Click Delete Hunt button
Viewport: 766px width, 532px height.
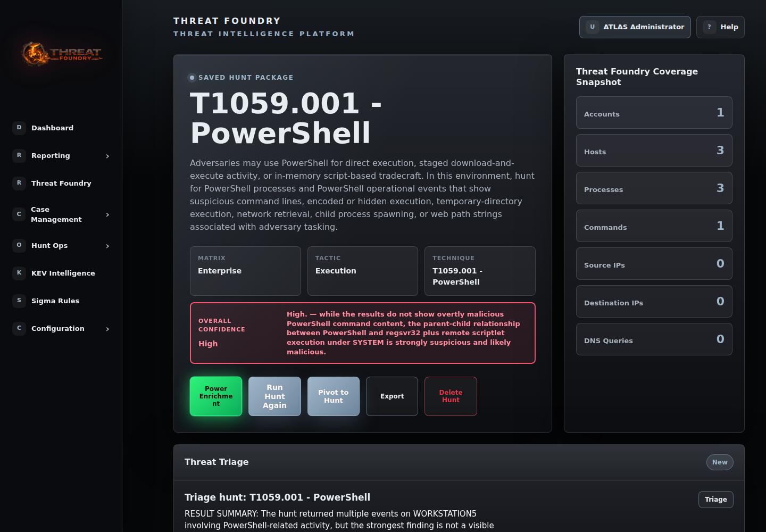coord(451,396)
